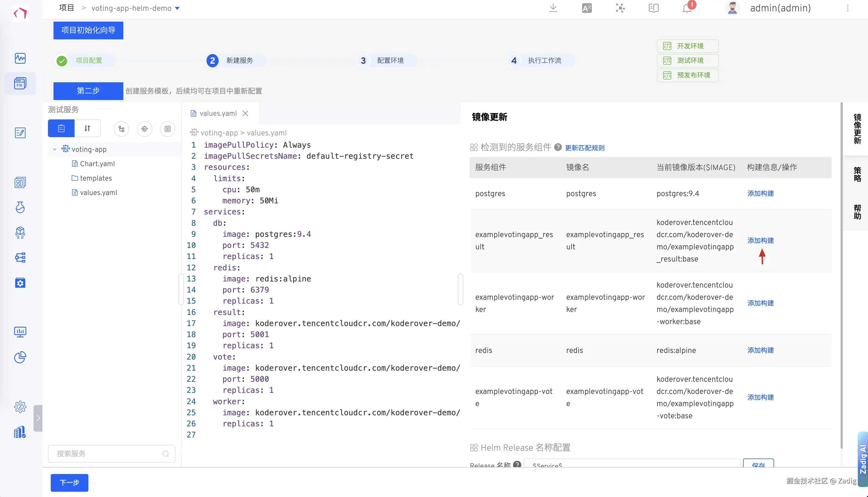Viewport: 868px width, 497px height.
Task: Click the download icon in header
Action: pos(553,8)
